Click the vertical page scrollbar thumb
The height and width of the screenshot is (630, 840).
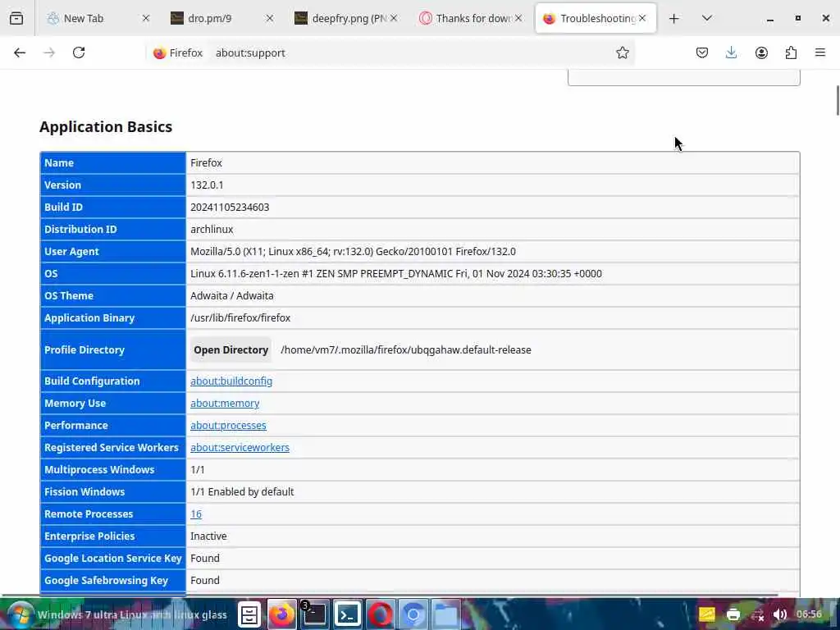click(x=837, y=99)
